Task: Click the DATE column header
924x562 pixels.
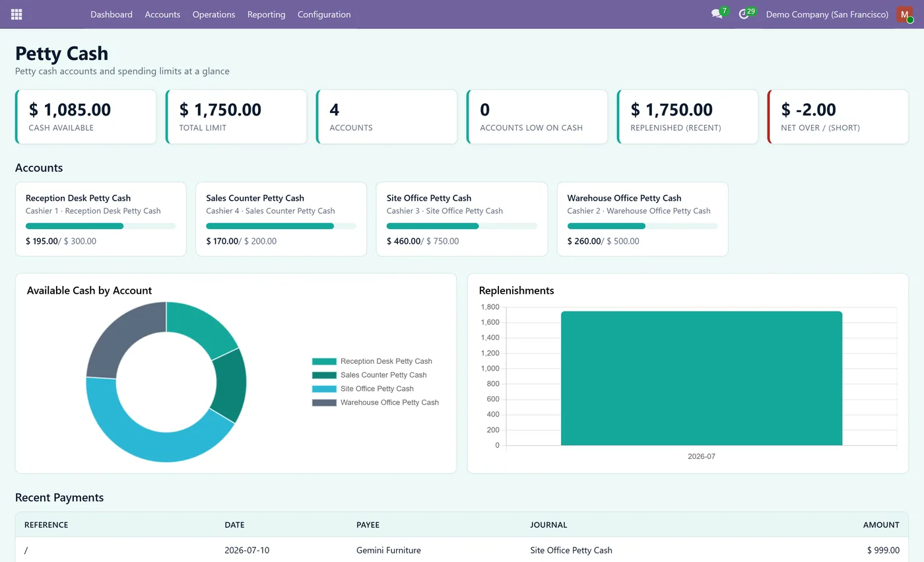Action: click(234, 525)
